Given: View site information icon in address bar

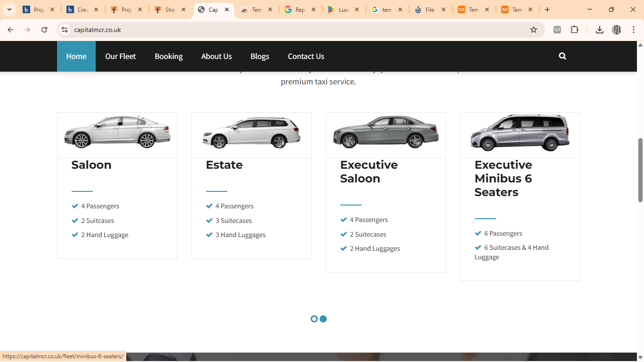Looking at the screenshot, I should coord(65,30).
